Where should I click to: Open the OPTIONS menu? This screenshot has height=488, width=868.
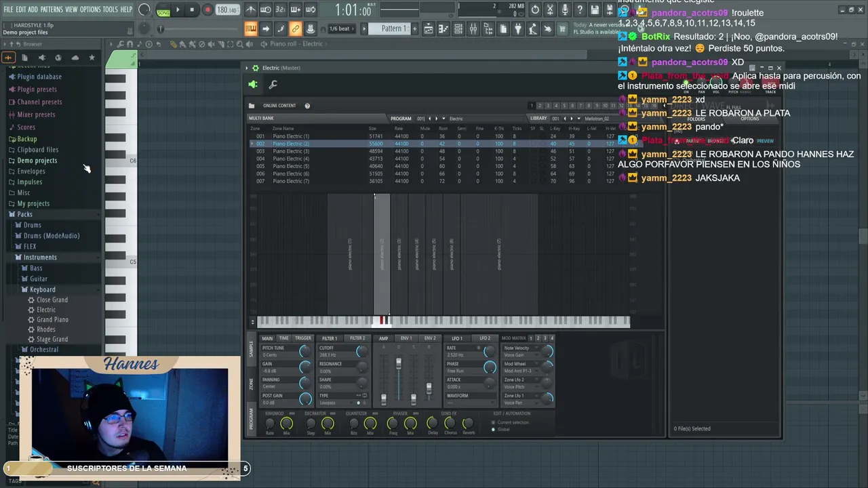click(x=90, y=9)
